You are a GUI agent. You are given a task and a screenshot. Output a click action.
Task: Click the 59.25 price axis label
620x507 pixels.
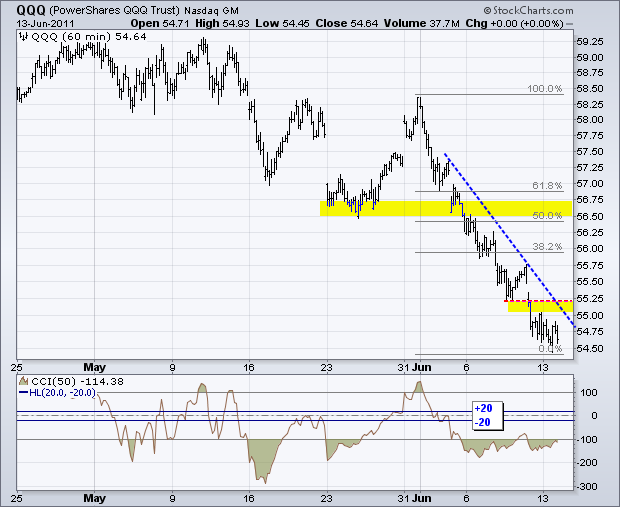590,42
